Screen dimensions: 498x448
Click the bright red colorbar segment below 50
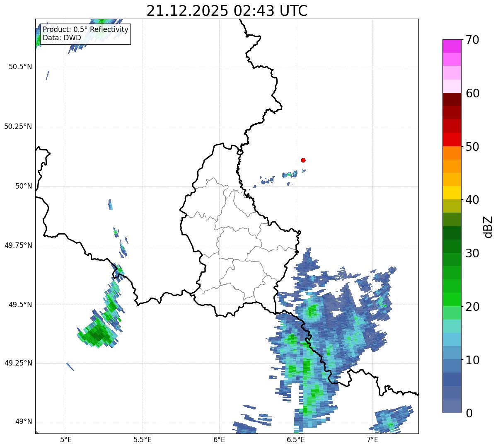pos(452,140)
